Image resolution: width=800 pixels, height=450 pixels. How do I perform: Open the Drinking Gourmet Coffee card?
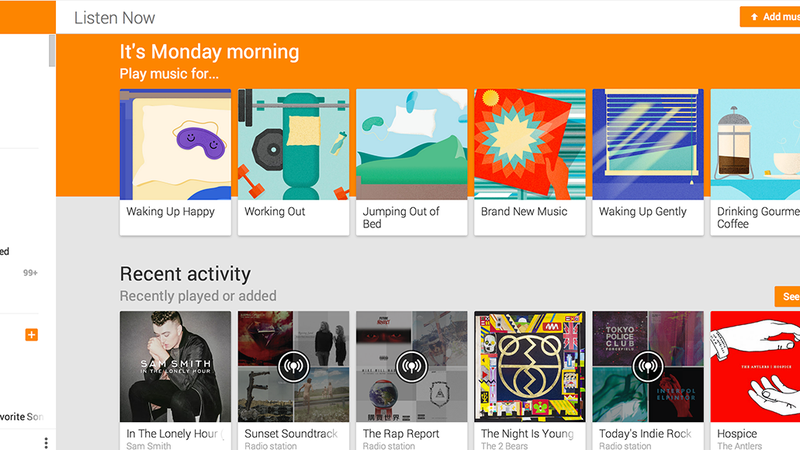[x=755, y=162]
